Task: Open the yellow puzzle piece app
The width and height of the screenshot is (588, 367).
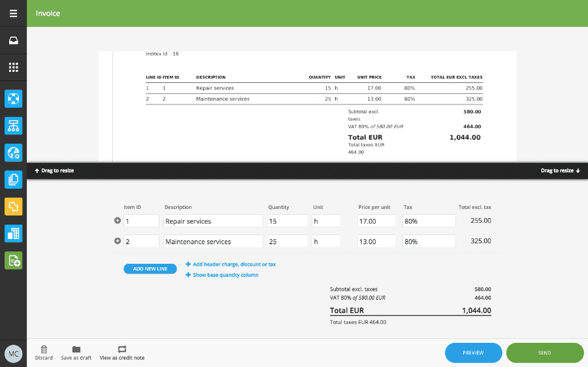Action: (14, 207)
